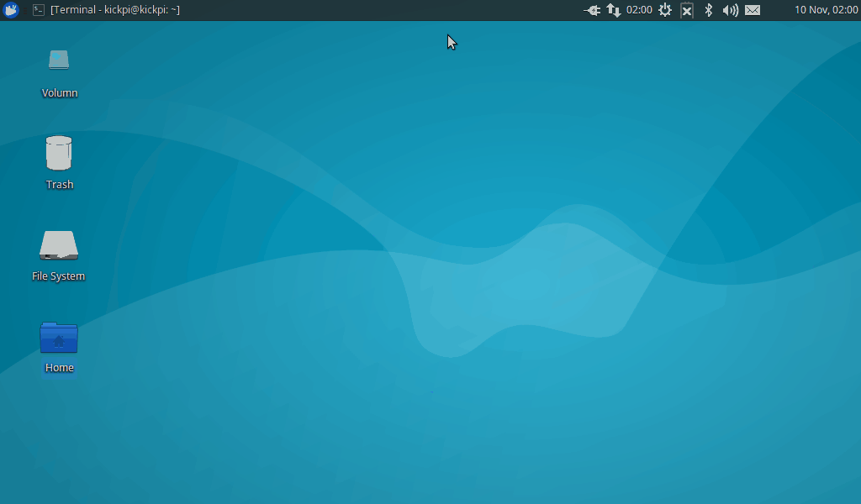The height and width of the screenshot is (504, 861).
Task: Open the calendar from the 10 Nov clock
Action: (826, 10)
